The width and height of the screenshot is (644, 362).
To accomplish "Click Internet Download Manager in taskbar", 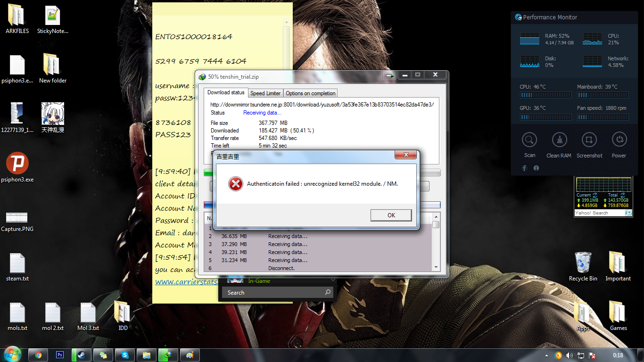I will (168, 355).
